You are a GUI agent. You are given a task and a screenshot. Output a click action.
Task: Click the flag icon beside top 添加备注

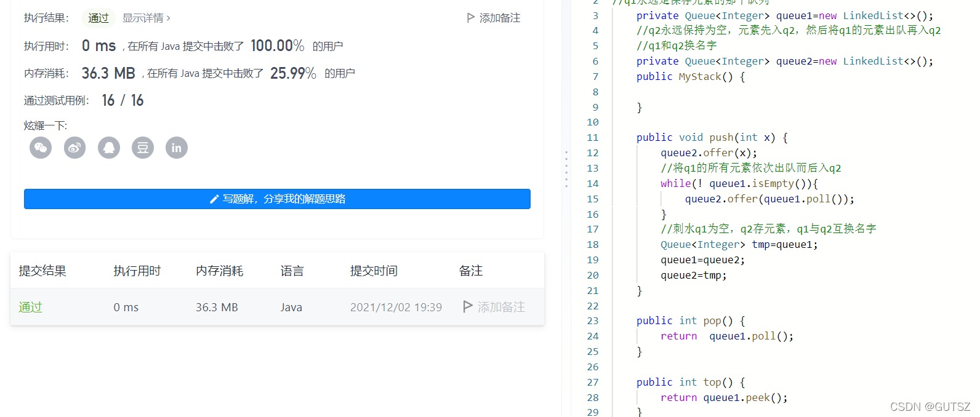(471, 18)
